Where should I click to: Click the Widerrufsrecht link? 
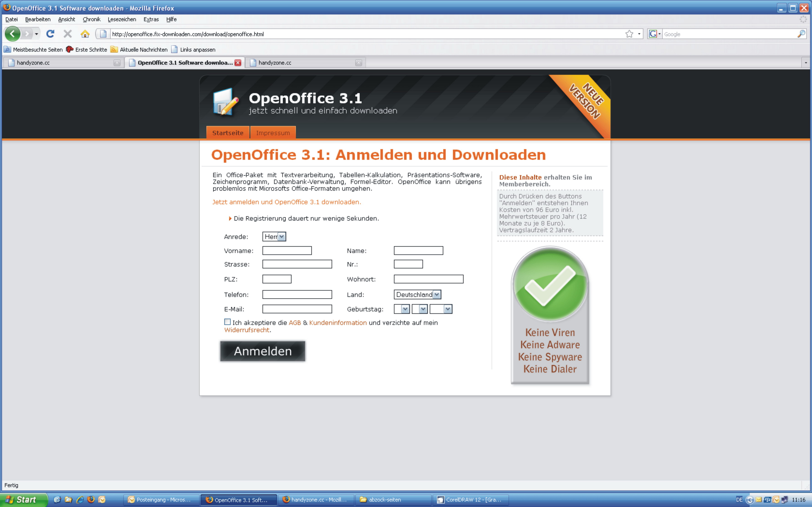coord(247,330)
